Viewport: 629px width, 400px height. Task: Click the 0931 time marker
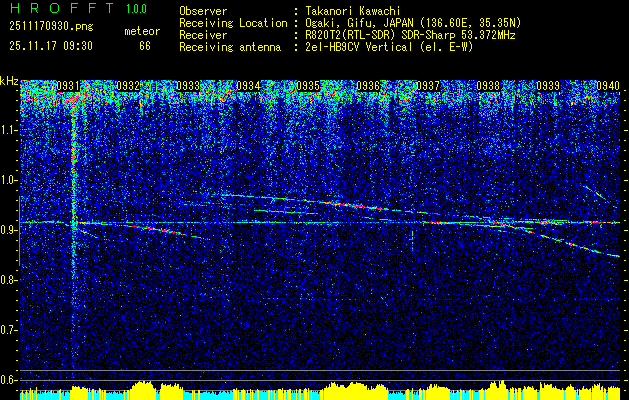click(x=68, y=86)
